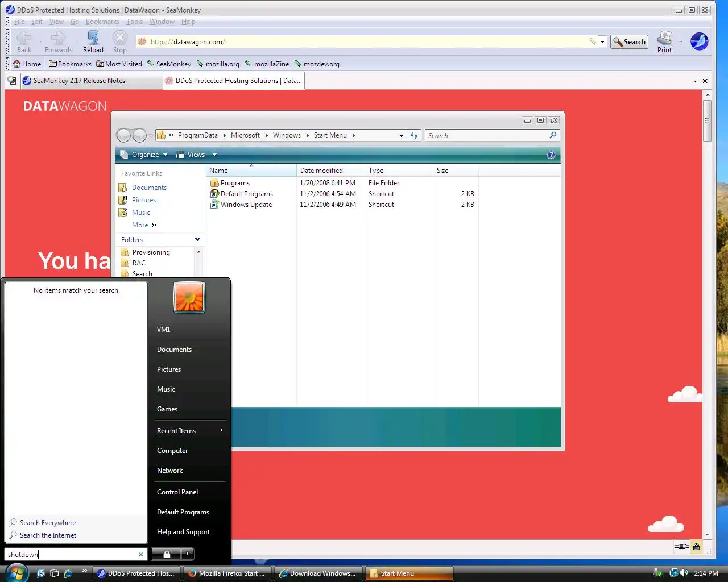Open the mozillaZine bookmark

[x=267, y=64]
